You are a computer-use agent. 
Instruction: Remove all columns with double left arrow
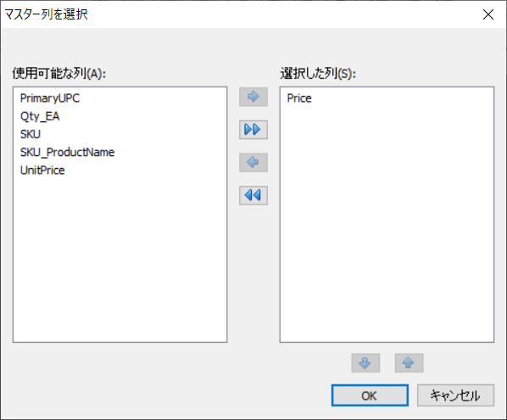point(253,195)
